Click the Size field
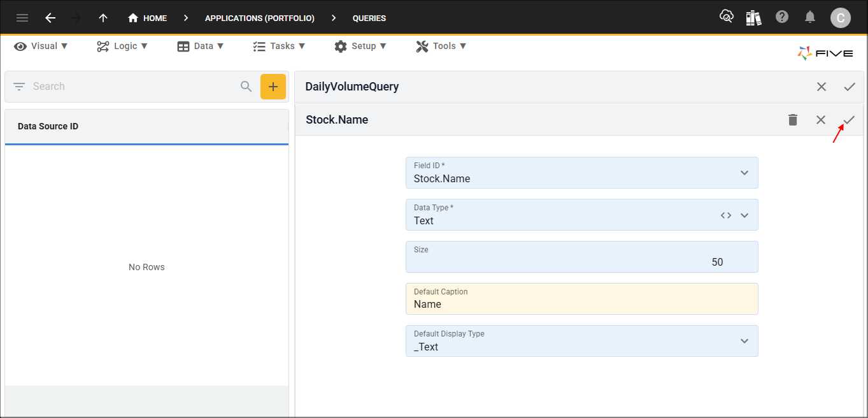 [x=582, y=257]
